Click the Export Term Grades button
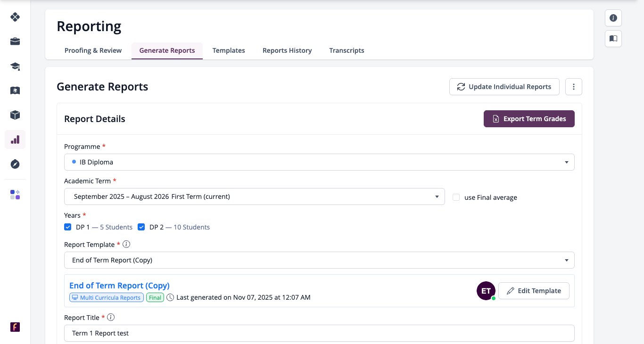 [x=529, y=119]
